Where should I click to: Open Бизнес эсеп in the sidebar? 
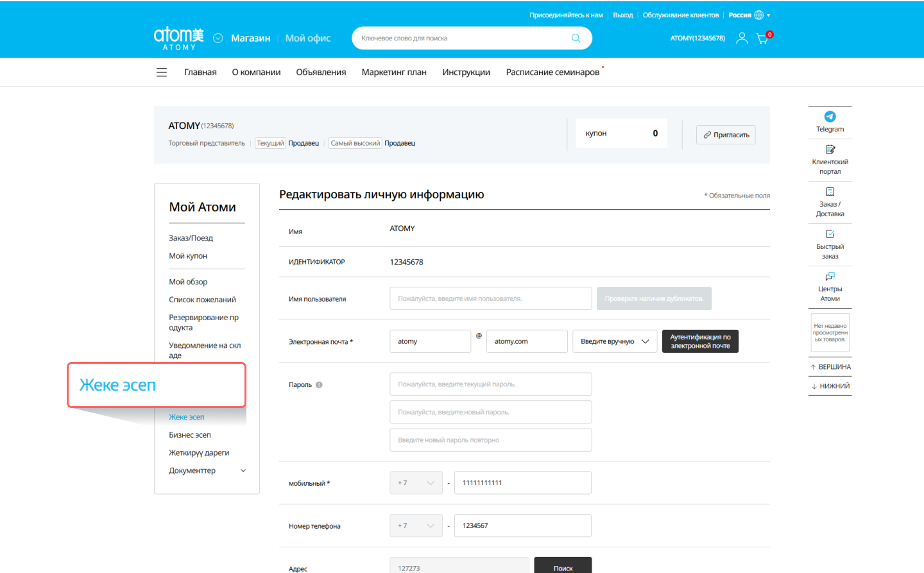coord(190,435)
